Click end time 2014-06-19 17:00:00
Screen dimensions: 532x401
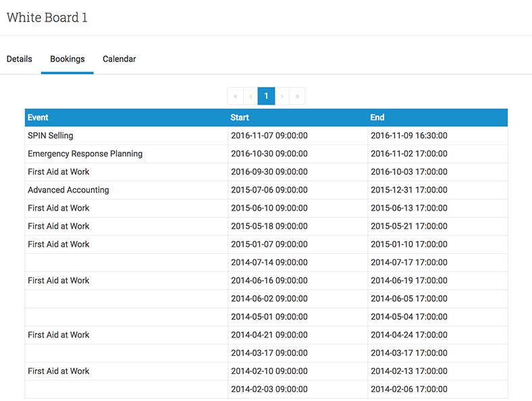point(409,281)
